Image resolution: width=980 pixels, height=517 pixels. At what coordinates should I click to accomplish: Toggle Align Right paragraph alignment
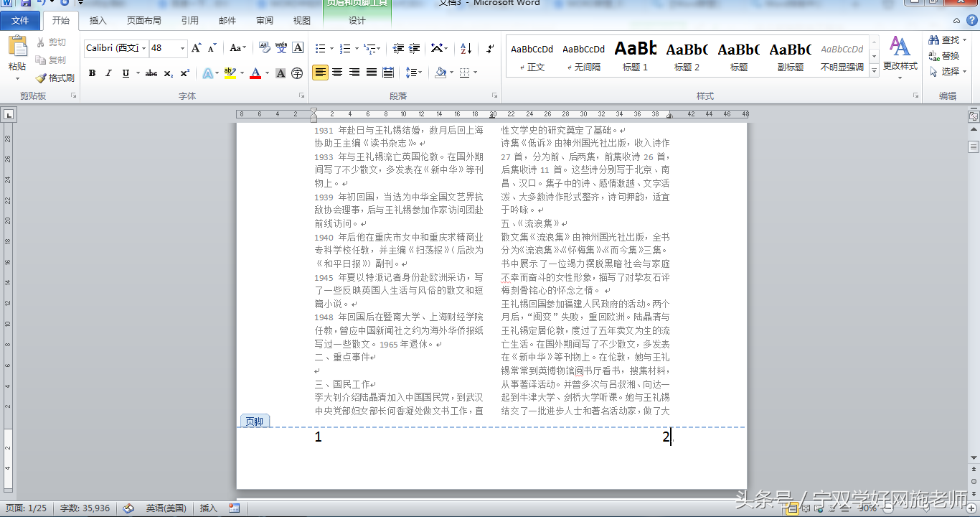354,73
